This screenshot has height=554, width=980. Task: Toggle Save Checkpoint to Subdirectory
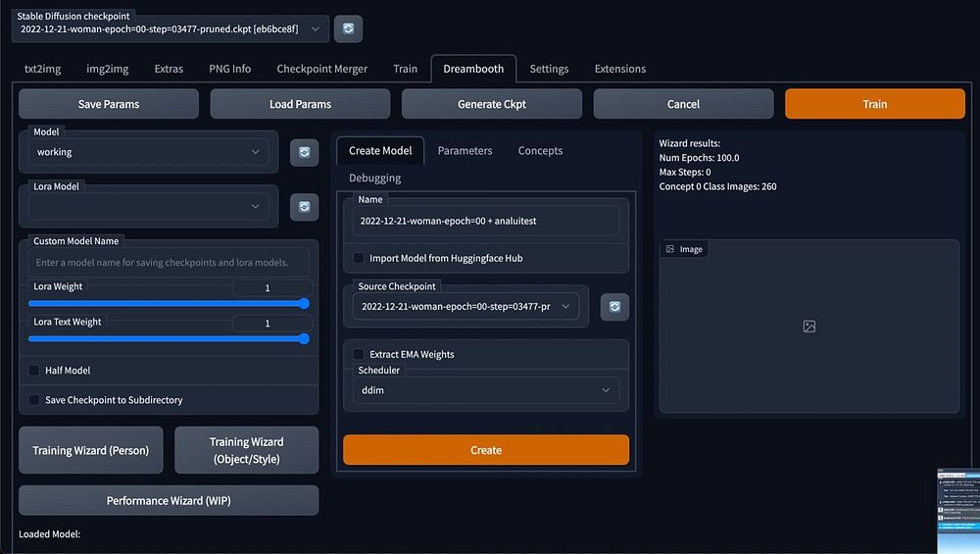tap(34, 399)
